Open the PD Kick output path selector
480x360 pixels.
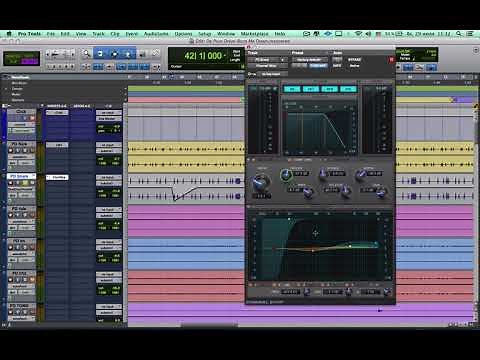(x=109, y=151)
